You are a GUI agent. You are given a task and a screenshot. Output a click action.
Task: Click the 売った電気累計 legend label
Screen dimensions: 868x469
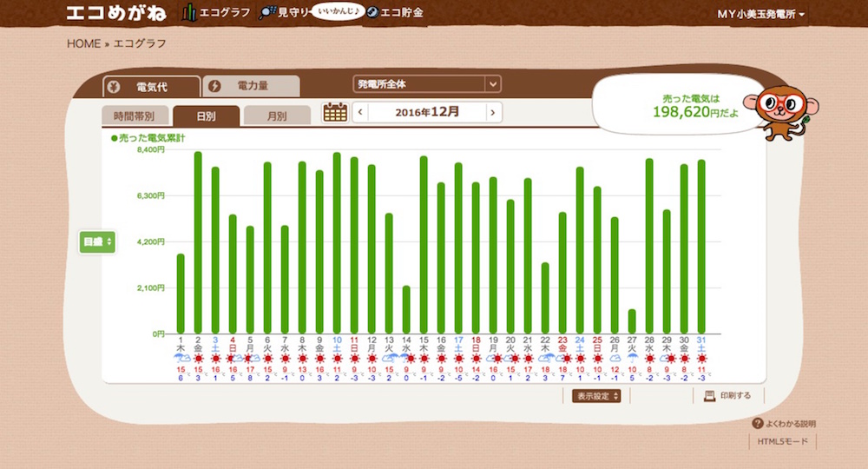(x=148, y=138)
